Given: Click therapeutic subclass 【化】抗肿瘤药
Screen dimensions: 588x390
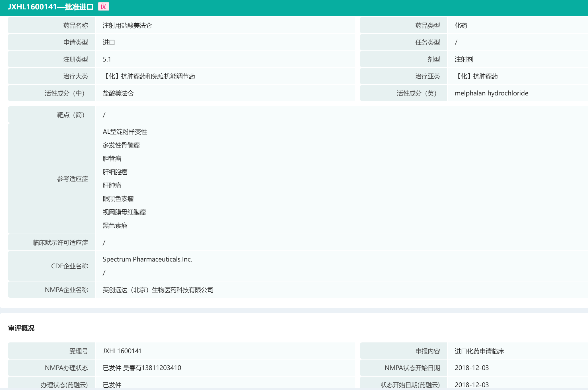Looking at the screenshot, I should click(x=476, y=76).
